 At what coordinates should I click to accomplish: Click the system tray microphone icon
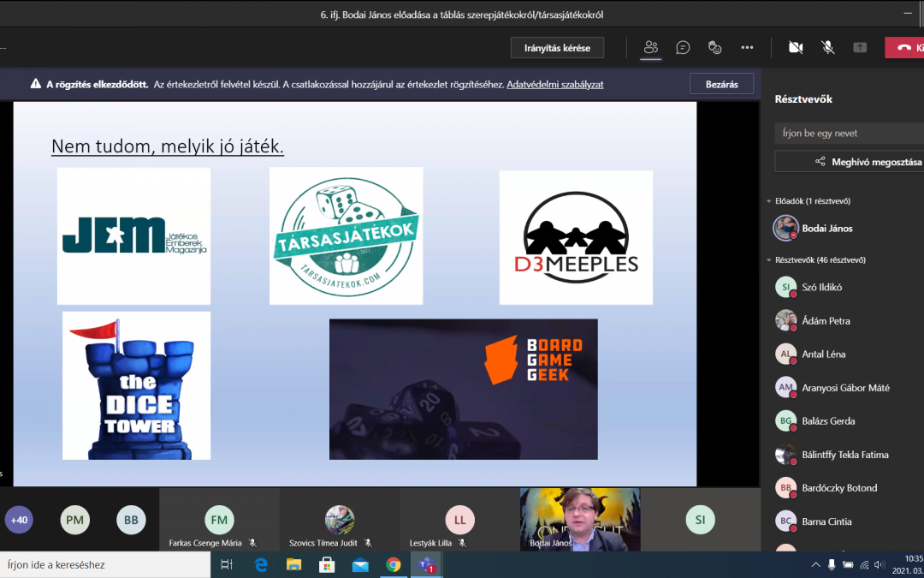tap(832, 565)
